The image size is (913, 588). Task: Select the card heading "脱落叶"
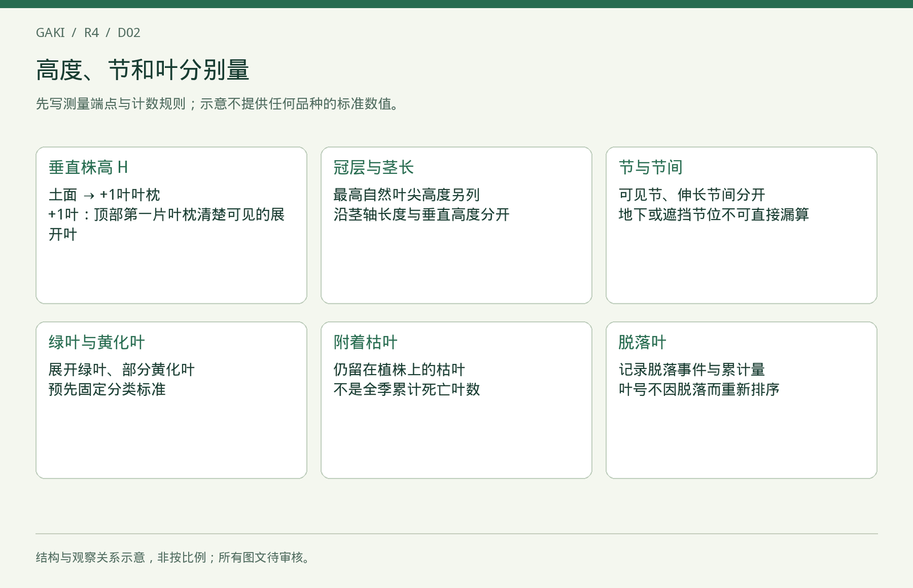coord(643,342)
